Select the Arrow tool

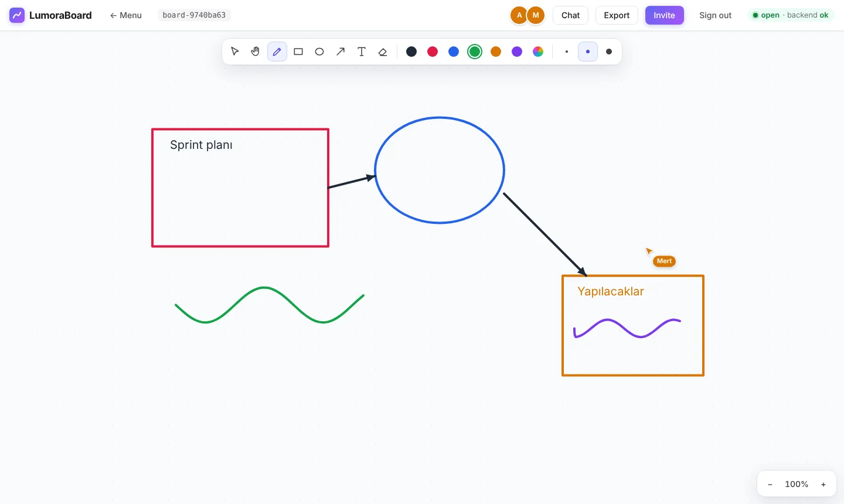click(x=341, y=52)
